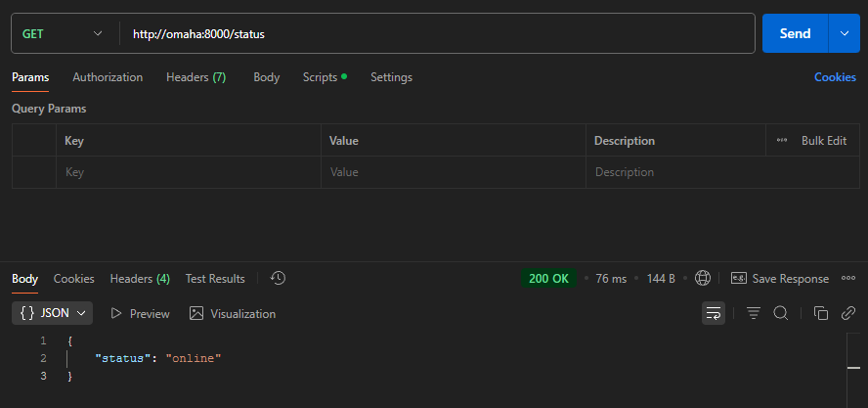The height and width of the screenshot is (408, 868).
Task: Open the GET method dropdown
Action: click(62, 33)
